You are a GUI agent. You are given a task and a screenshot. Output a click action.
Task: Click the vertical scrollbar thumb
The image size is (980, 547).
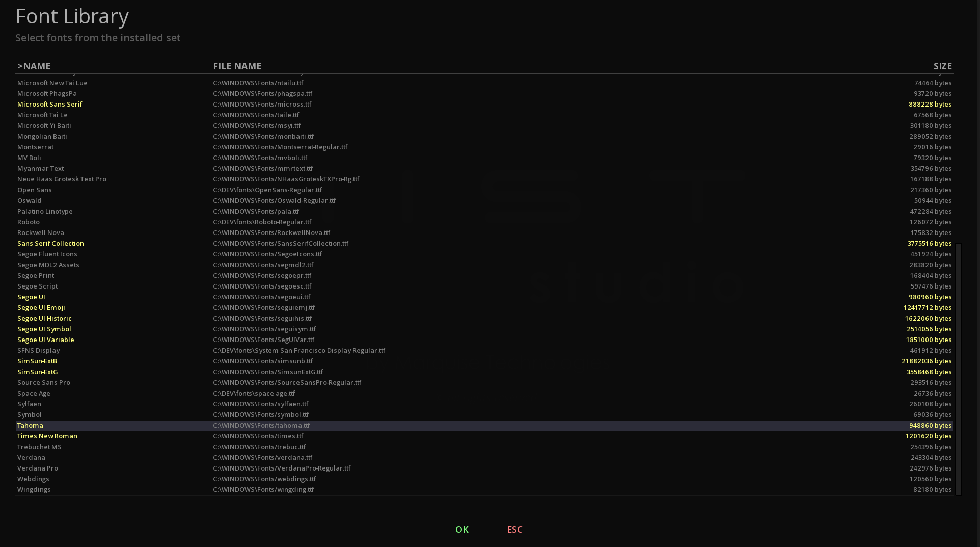958,369
